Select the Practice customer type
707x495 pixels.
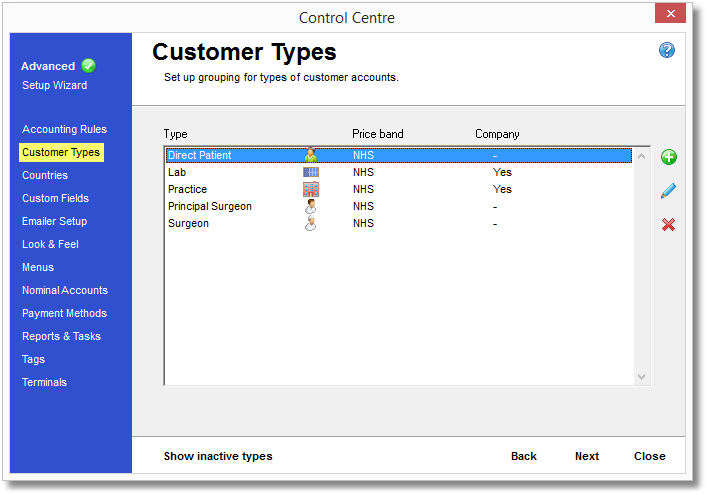(399, 189)
